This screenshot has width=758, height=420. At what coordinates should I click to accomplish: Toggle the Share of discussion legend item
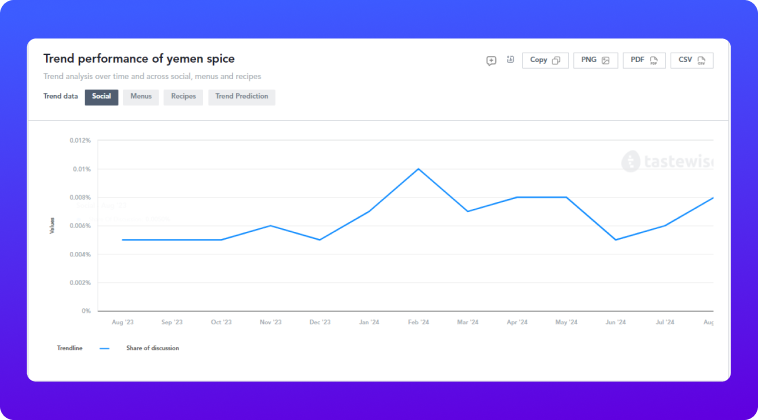click(x=153, y=348)
